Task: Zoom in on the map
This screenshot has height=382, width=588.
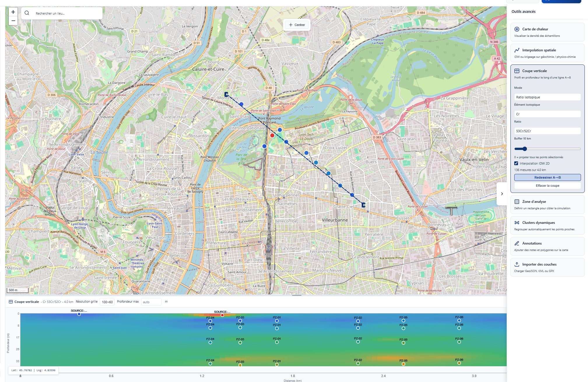Action: tap(13, 12)
